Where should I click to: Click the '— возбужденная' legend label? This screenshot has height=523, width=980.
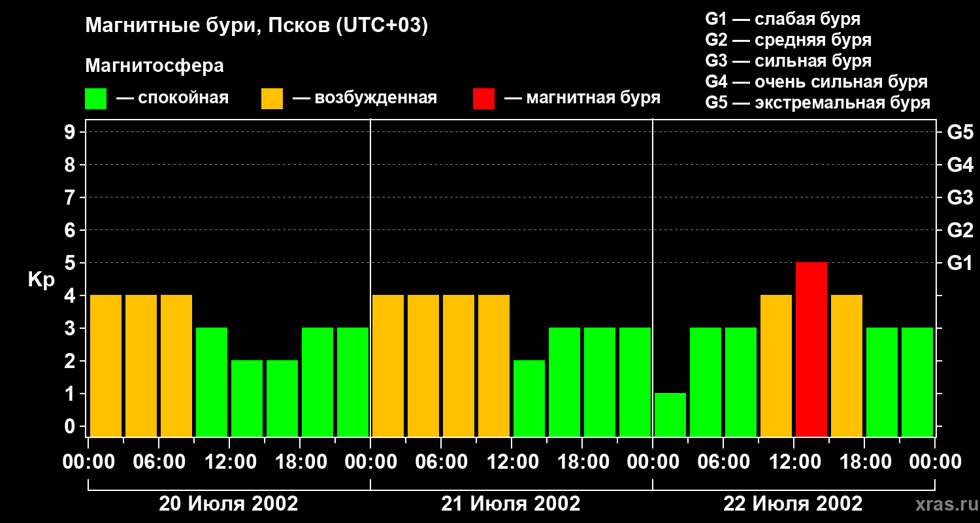point(365,99)
